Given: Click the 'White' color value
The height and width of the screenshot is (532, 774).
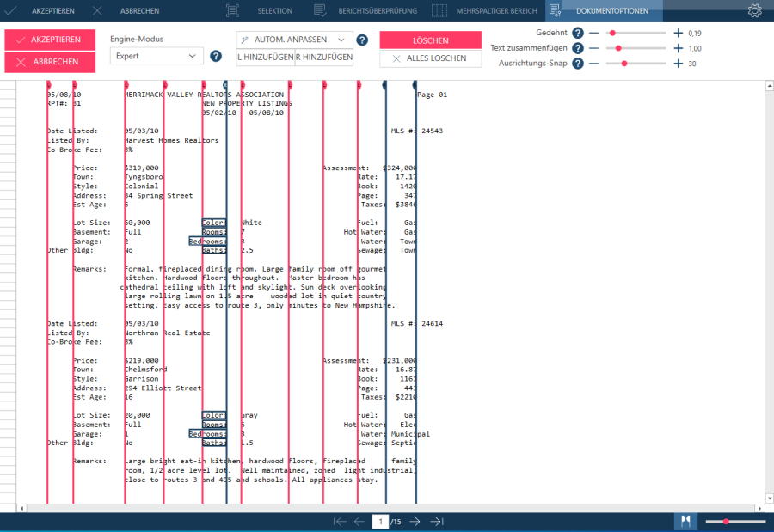Looking at the screenshot, I should tap(252, 223).
